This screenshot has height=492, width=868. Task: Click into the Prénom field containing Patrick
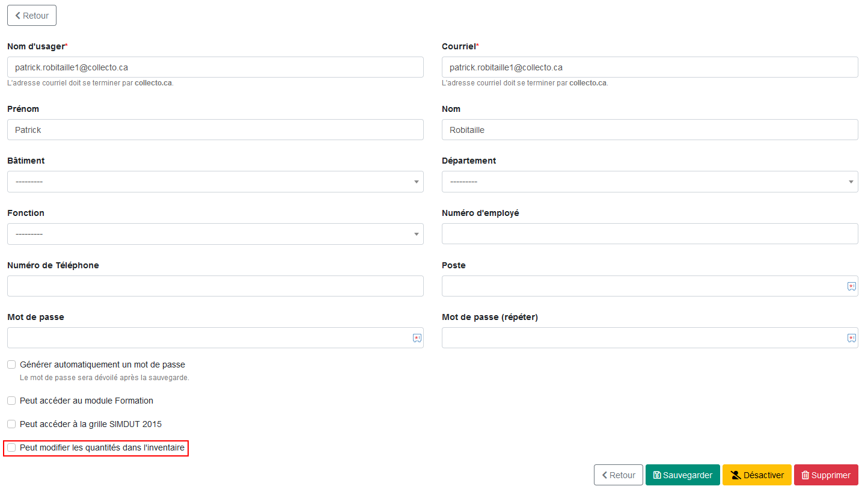coord(215,130)
